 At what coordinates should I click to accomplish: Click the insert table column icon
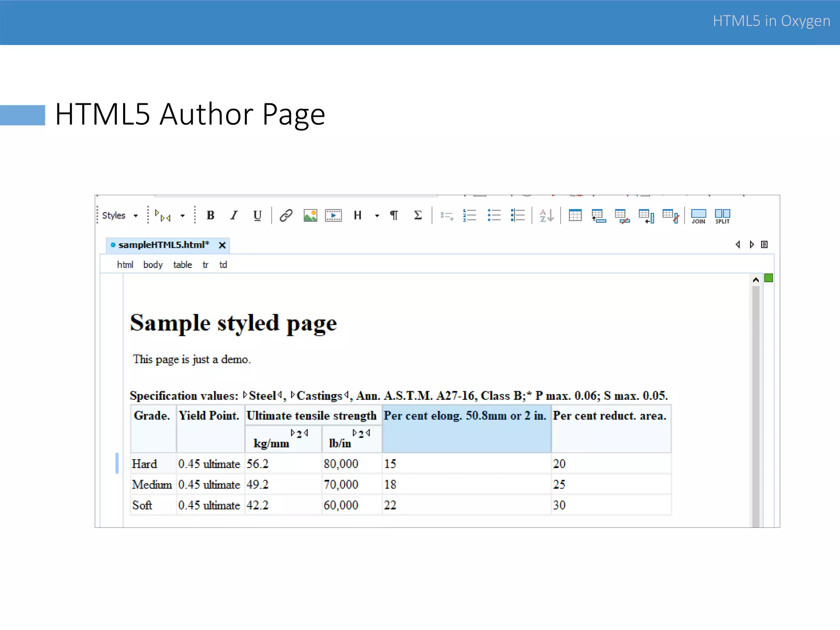click(646, 216)
